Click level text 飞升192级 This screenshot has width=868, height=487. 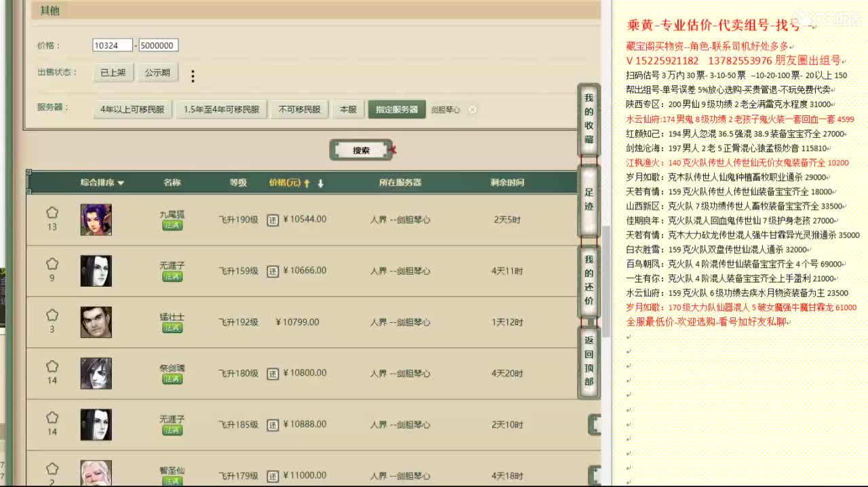(238, 322)
